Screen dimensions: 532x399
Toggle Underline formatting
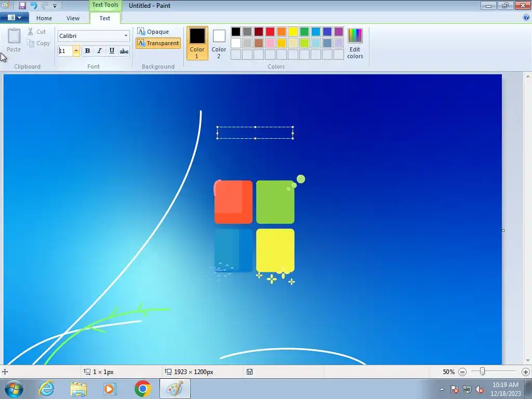[112, 51]
